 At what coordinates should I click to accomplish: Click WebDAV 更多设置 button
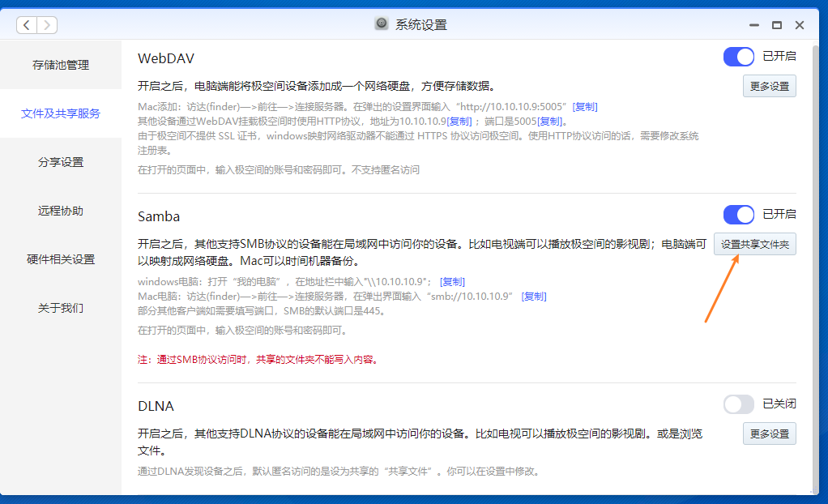tap(769, 86)
